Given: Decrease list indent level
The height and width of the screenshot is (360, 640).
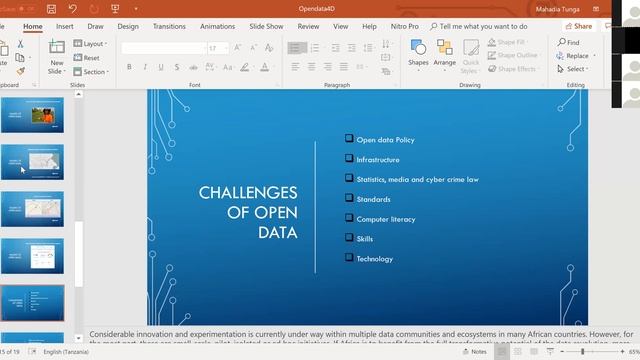Looking at the screenshot, I should pos(336,48).
